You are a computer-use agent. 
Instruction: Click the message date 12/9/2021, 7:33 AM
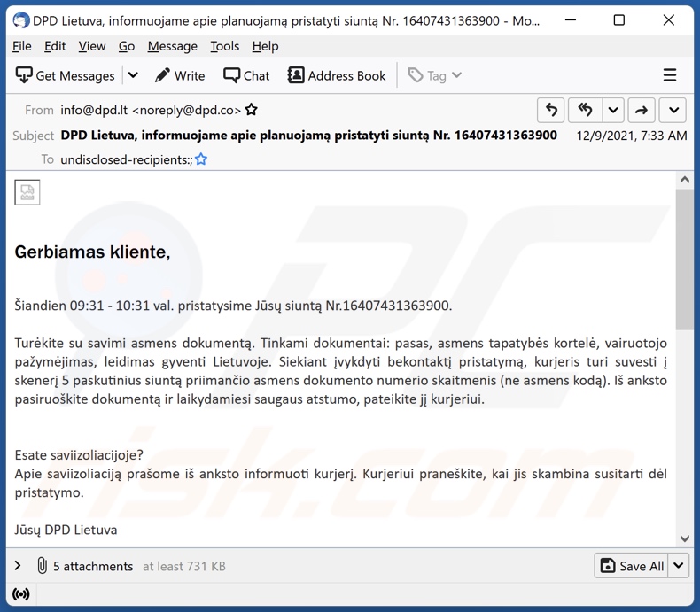[632, 136]
